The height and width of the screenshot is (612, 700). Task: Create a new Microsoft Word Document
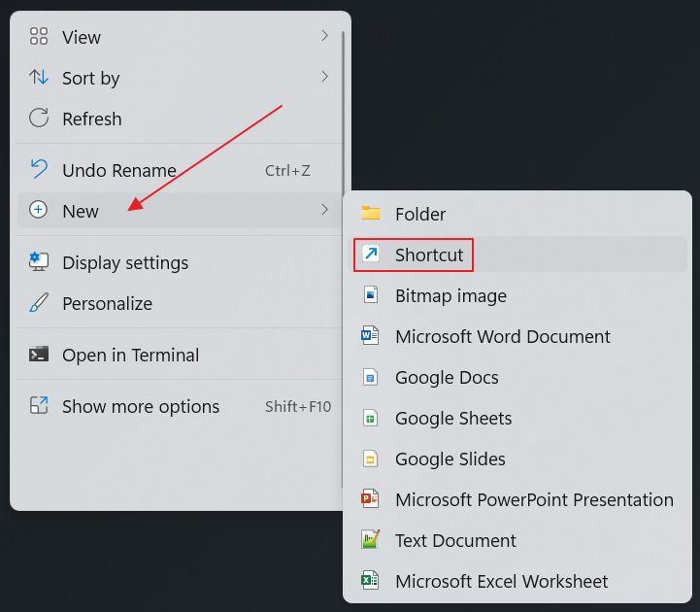click(x=517, y=336)
